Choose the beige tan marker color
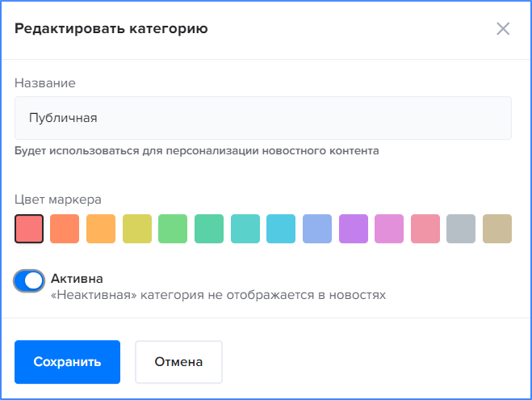 (497, 229)
